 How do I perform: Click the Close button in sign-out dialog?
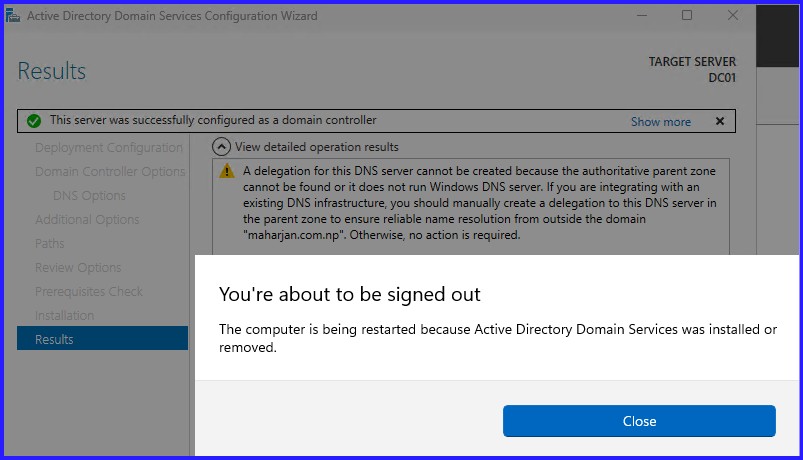tap(639, 421)
